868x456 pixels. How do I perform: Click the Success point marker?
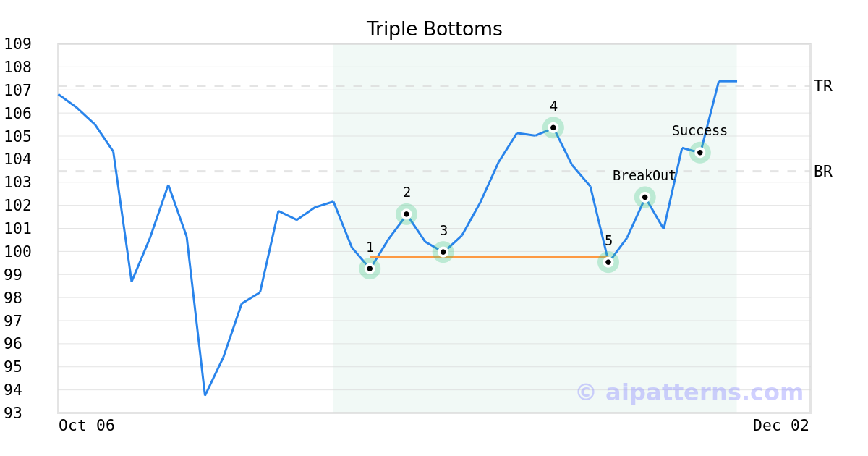(x=699, y=152)
